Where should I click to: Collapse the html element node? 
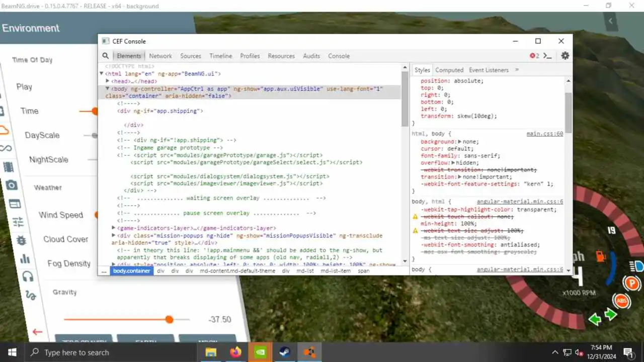[x=101, y=74]
